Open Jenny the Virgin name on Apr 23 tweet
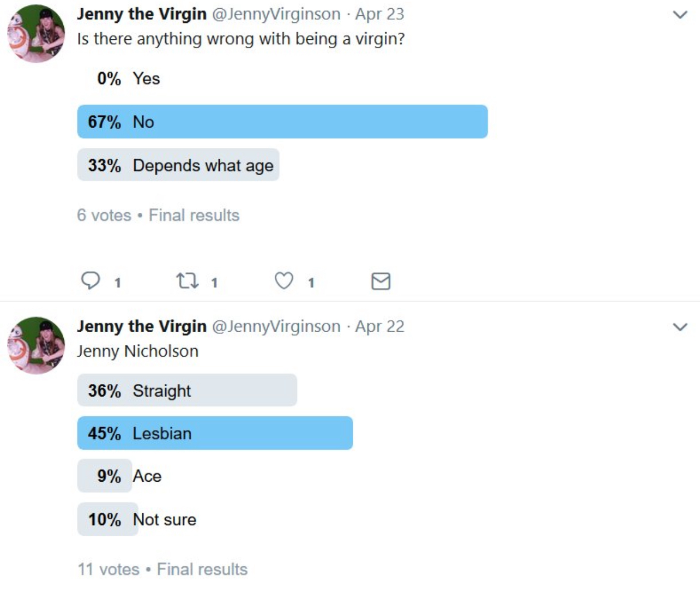Screen dimensions: 700x593 point(142,14)
